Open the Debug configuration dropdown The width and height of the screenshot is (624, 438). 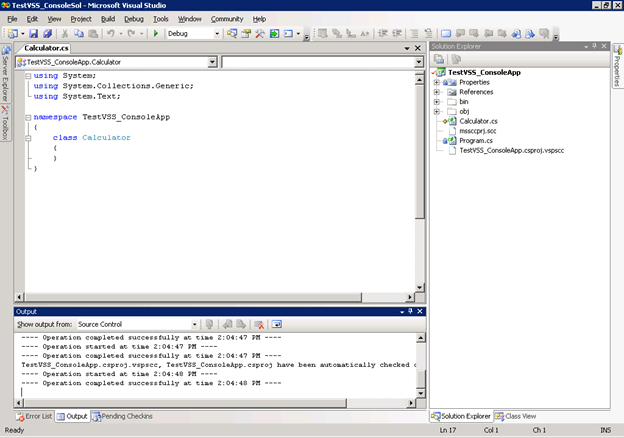click(217, 34)
